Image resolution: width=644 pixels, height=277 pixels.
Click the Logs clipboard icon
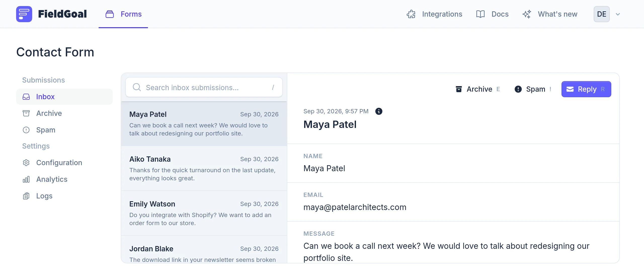(26, 196)
